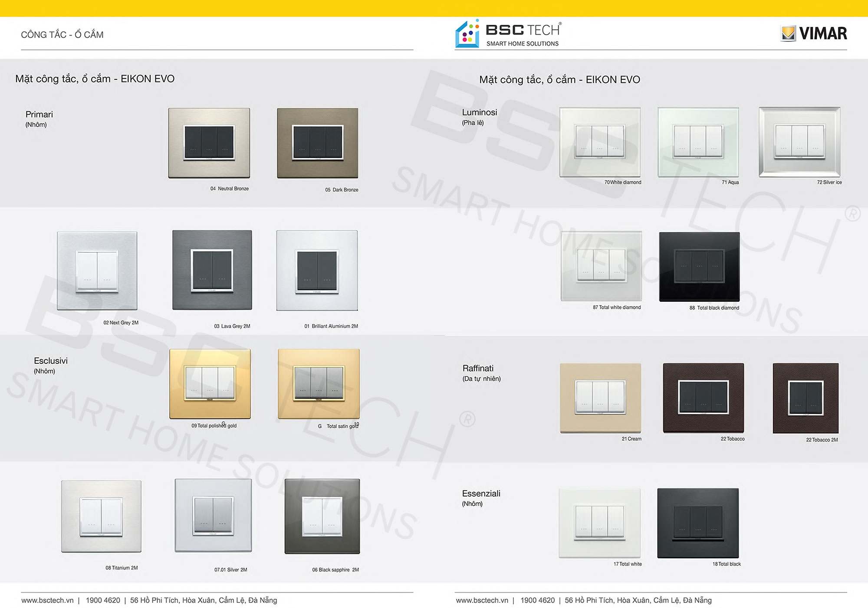Select the Total satin gold plate image
Image resolution: width=868 pixels, height=608 pixels.
[x=319, y=384]
